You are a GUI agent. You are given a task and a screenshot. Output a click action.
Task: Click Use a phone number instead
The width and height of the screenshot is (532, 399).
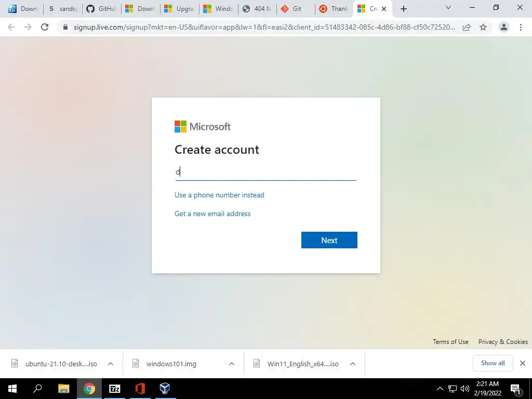click(x=219, y=195)
